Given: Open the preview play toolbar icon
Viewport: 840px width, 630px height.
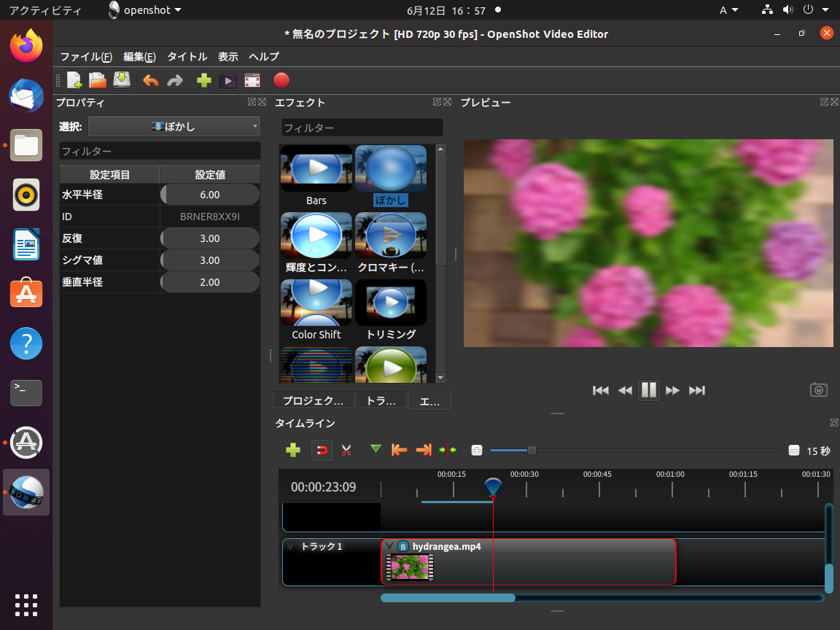Looking at the screenshot, I should (x=227, y=81).
